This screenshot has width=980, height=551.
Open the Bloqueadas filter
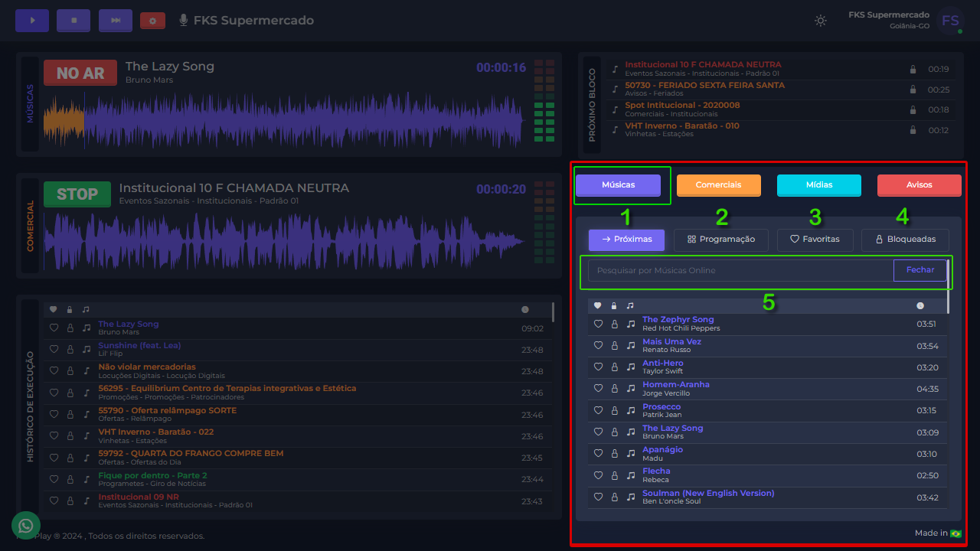tap(905, 240)
